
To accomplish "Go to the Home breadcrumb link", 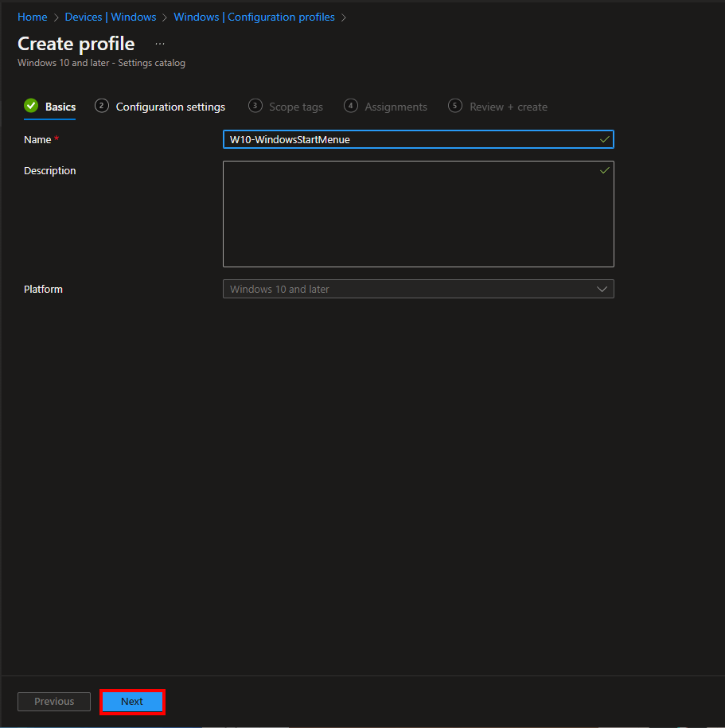I will tap(33, 17).
